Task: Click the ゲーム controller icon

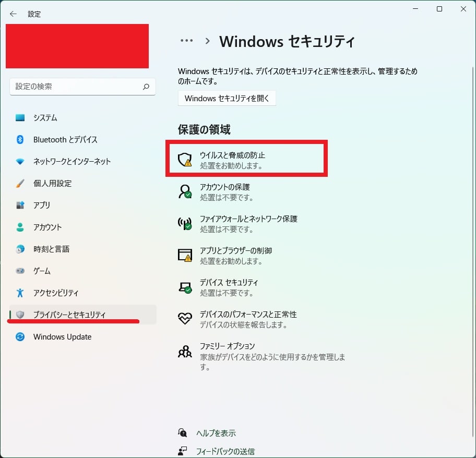Action: 20,271
